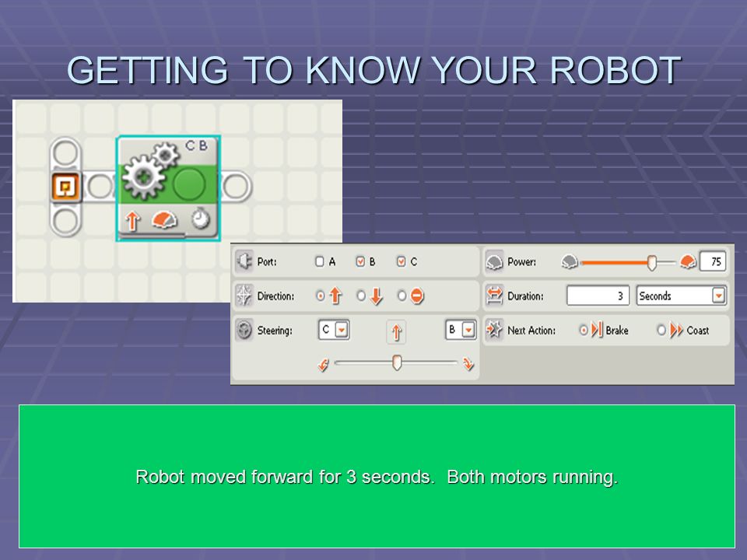The width and height of the screenshot is (747, 560).
Task: Click the Power slider handle
Action: (652, 262)
